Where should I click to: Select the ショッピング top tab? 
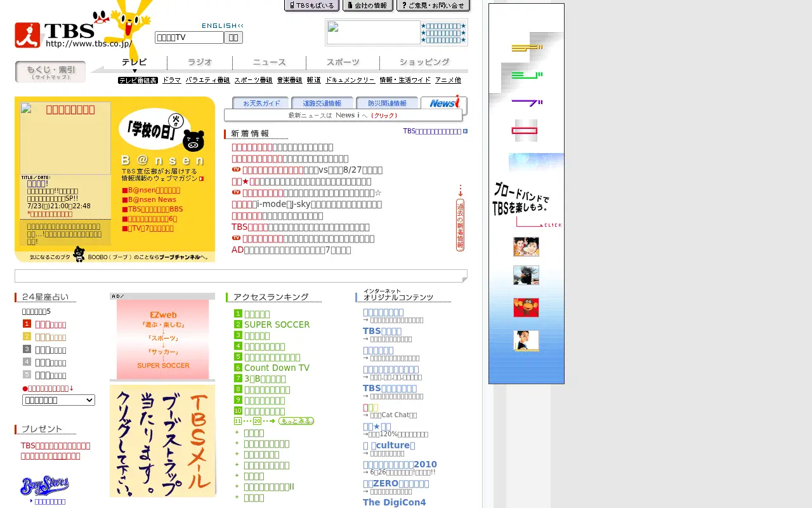click(424, 62)
